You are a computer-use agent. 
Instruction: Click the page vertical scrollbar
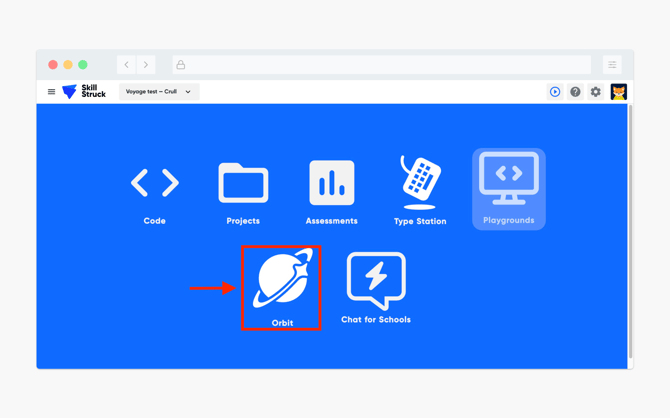[630, 231]
